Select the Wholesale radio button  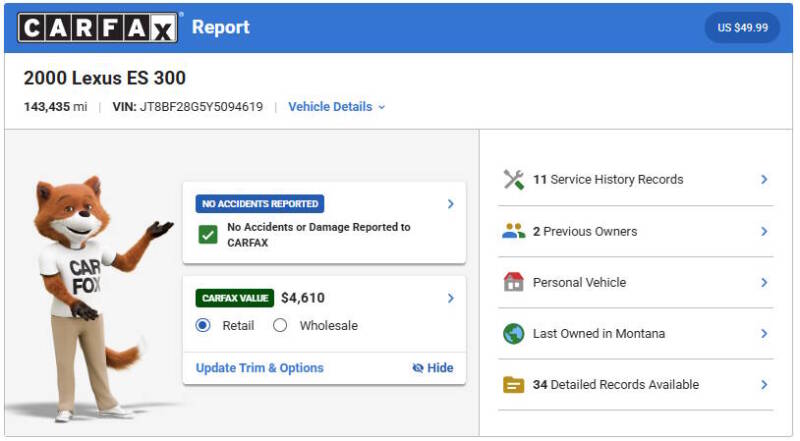point(280,325)
